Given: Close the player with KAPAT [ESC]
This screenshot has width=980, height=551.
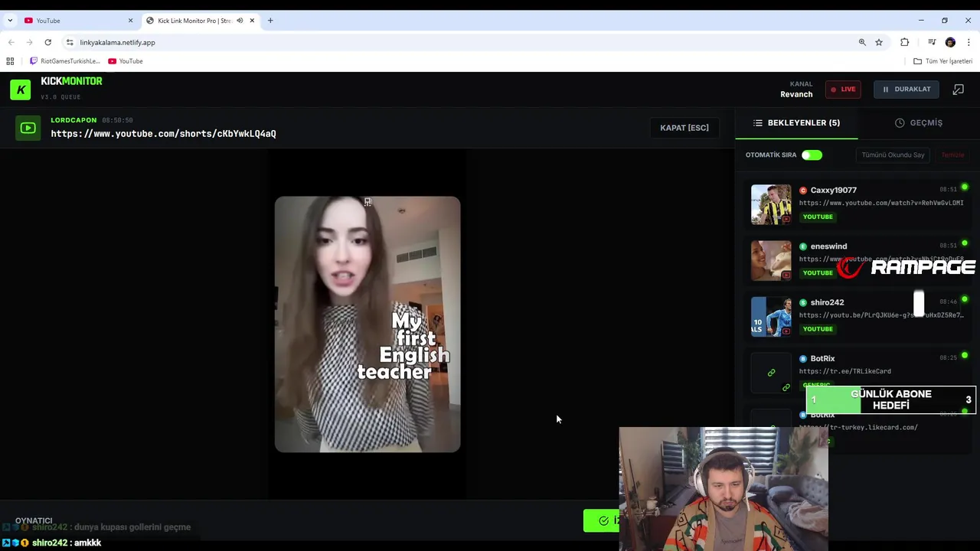Looking at the screenshot, I should (684, 128).
